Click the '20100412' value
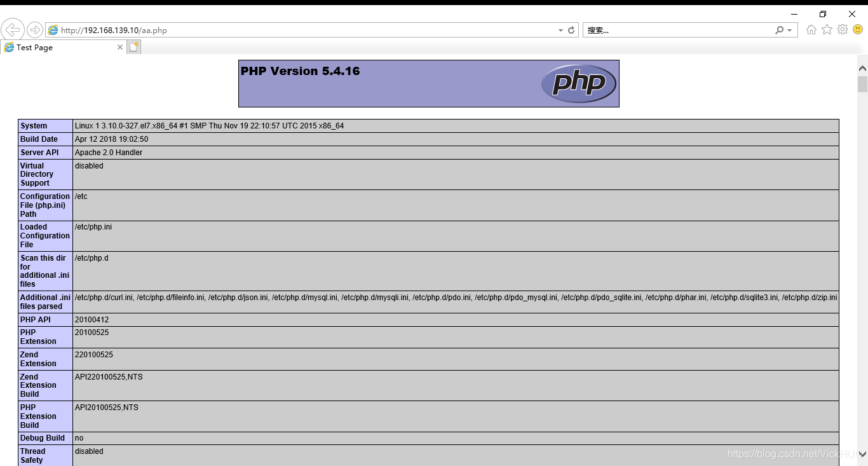The height and width of the screenshot is (466, 868). point(92,320)
